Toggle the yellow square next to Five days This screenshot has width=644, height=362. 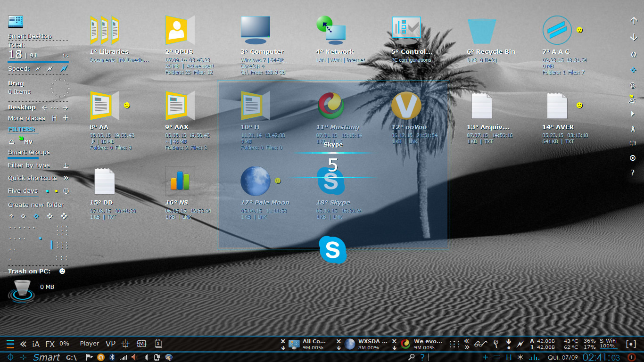pos(56,190)
